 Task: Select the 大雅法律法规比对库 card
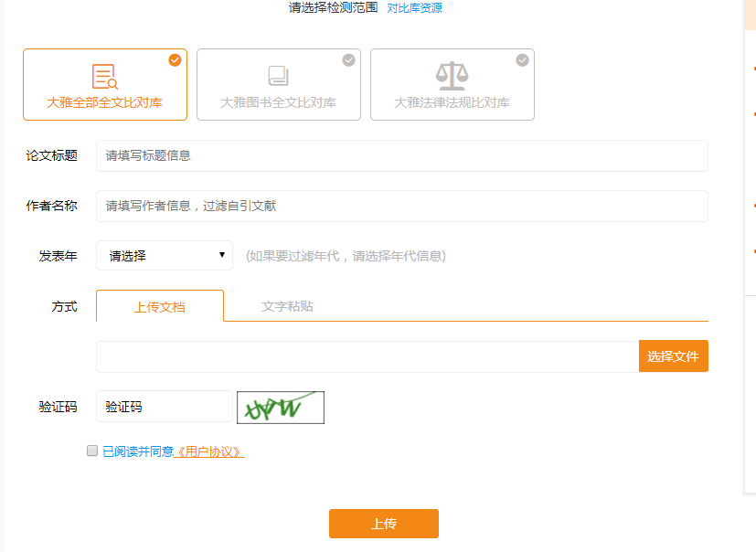point(453,84)
